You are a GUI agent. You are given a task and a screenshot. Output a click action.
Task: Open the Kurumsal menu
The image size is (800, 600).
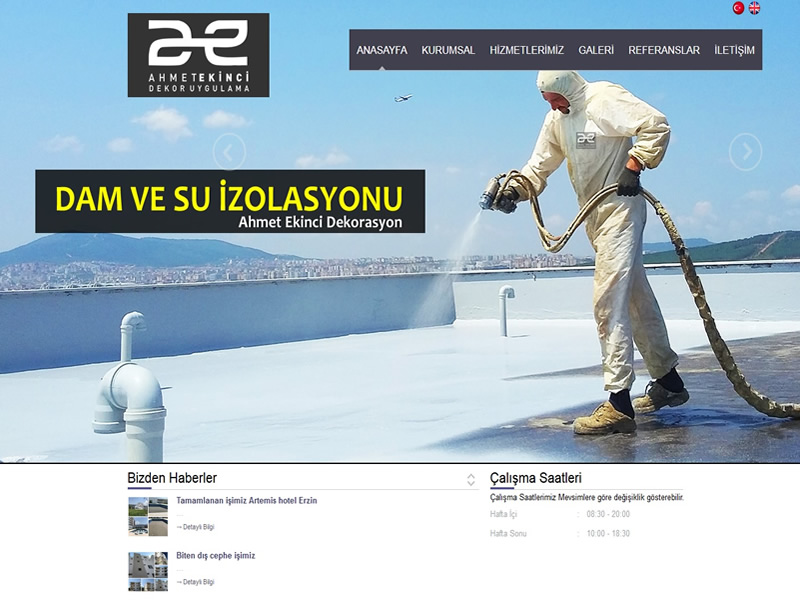point(448,50)
